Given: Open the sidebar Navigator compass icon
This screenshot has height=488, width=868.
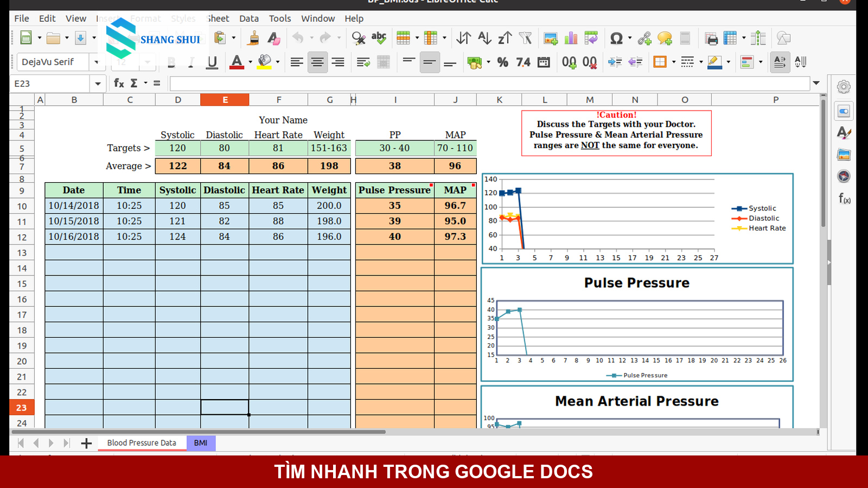Looking at the screenshot, I should [x=844, y=176].
